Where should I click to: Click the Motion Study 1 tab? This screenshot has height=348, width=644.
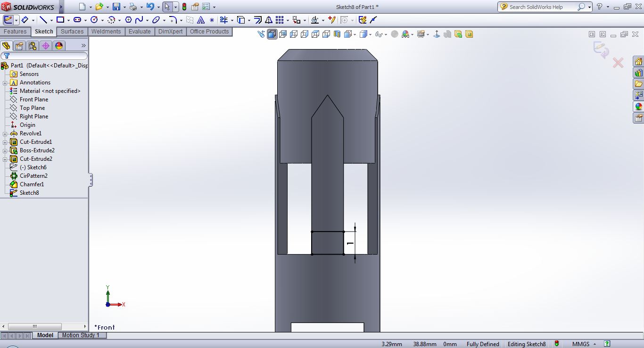coord(81,335)
